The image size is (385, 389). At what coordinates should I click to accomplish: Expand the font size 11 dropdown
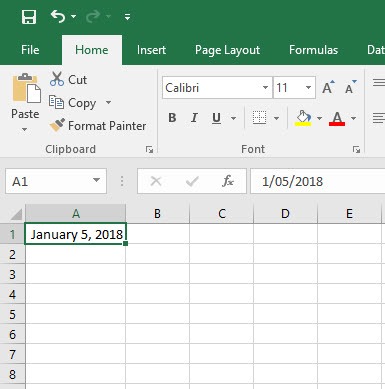click(x=308, y=88)
